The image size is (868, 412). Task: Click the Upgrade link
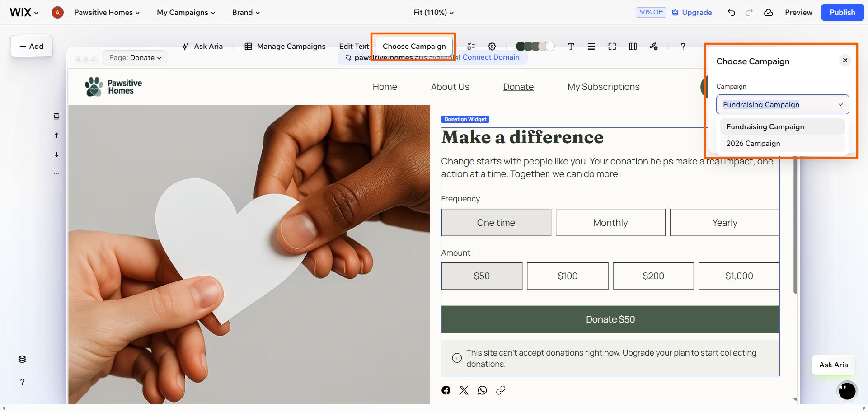[692, 12]
